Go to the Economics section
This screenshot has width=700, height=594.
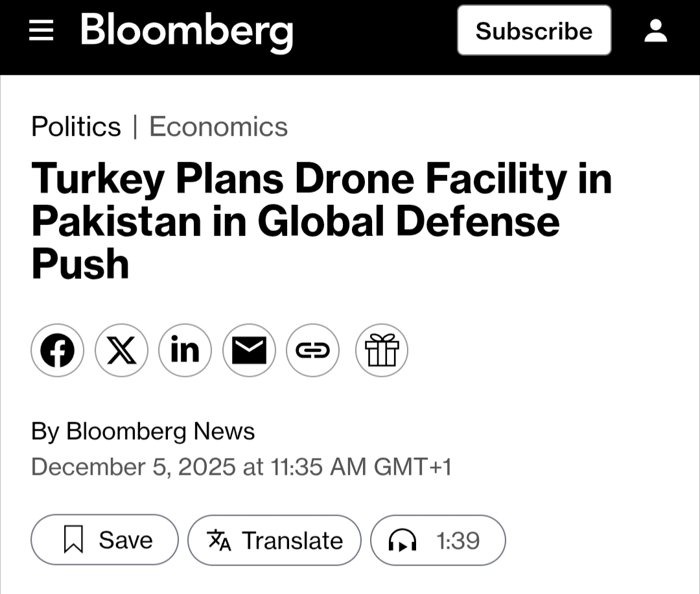coord(218,126)
